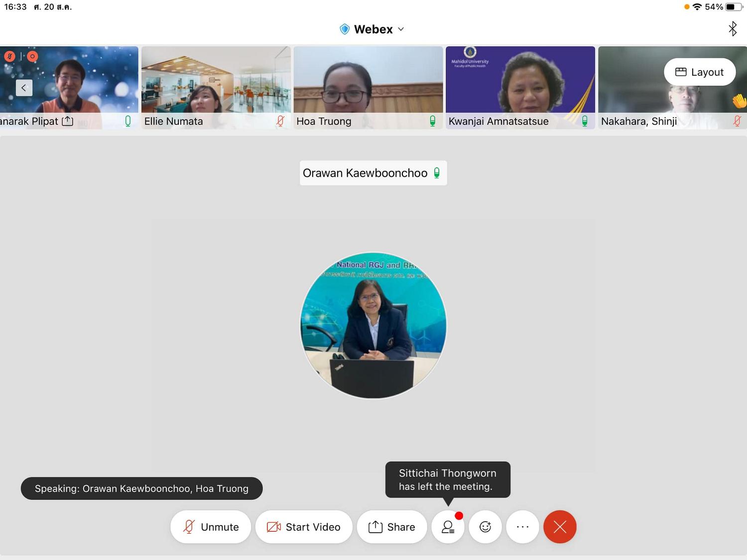This screenshot has height=560, width=747.
Task: Share content with the Share button
Action: click(x=392, y=527)
